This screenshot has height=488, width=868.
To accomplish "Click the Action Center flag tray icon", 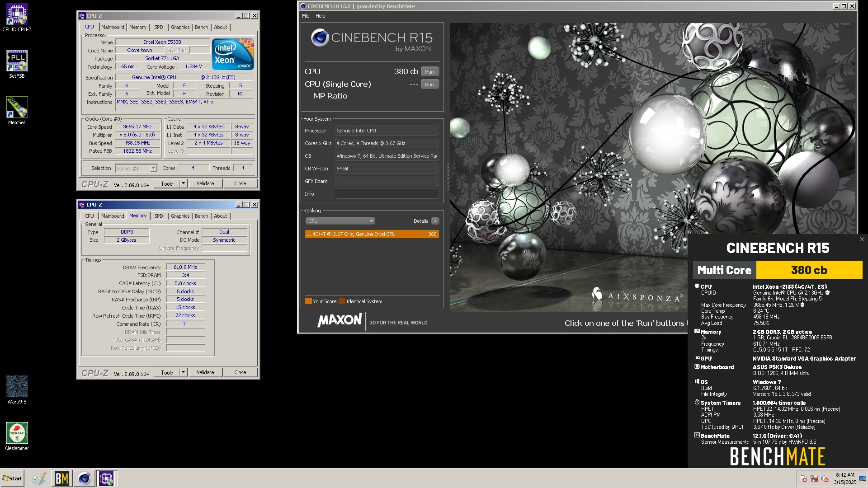I will click(x=803, y=479).
